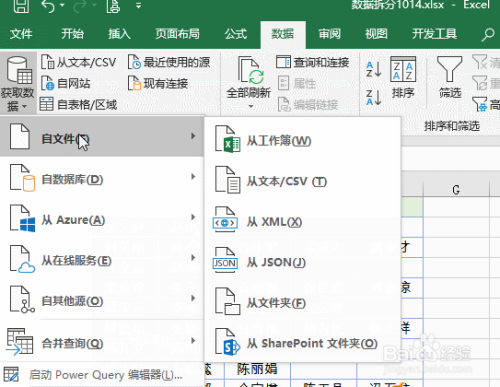The image size is (500, 387).
Task: Switch to the 公式 ribbon tab
Action: (x=235, y=34)
